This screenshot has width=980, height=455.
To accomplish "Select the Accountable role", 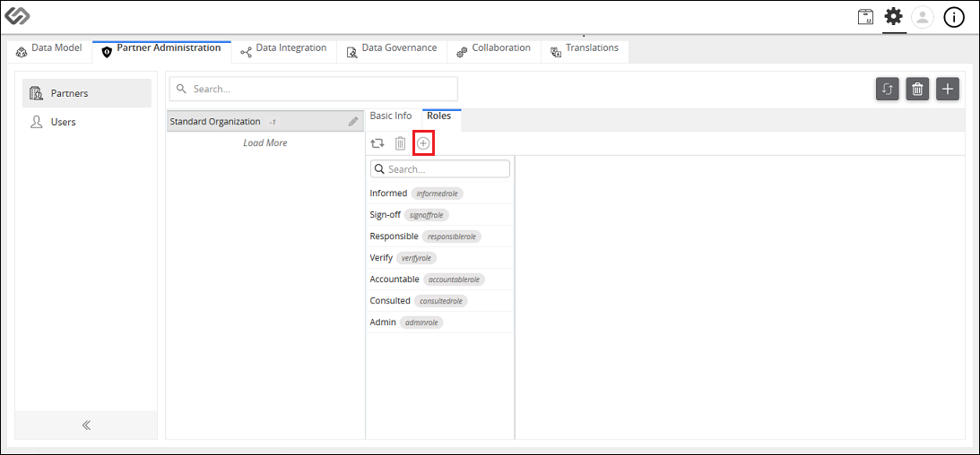I will point(440,279).
